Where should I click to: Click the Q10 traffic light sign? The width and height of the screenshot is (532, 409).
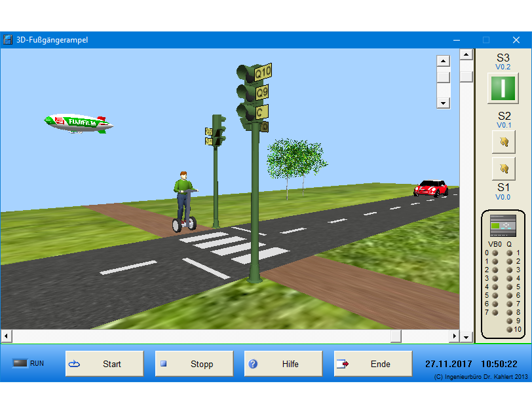click(x=263, y=71)
